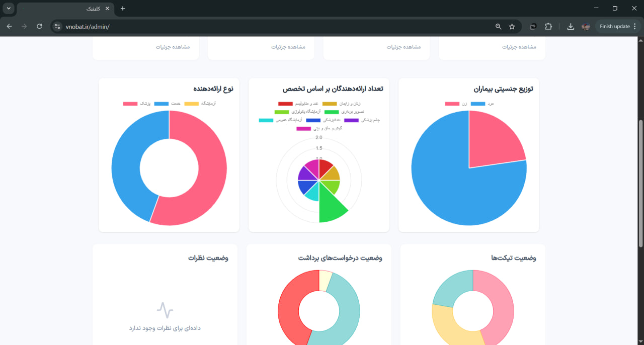Reload the vnobat.ir admin dashboard page

click(x=39, y=26)
